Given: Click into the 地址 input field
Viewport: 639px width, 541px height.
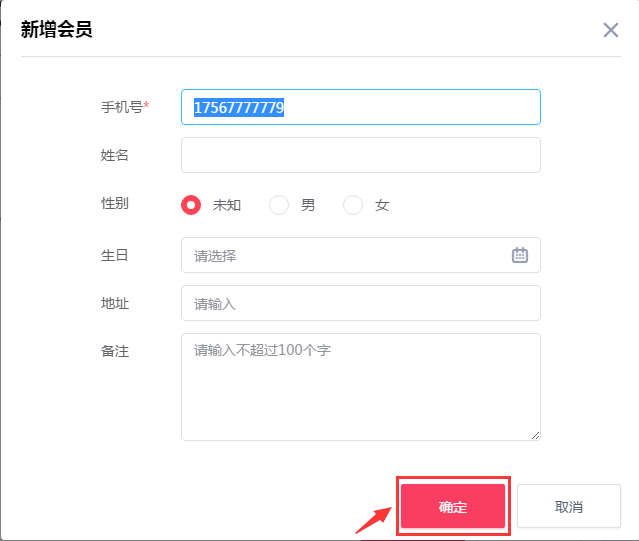Looking at the screenshot, I should [x=360, y=303].
